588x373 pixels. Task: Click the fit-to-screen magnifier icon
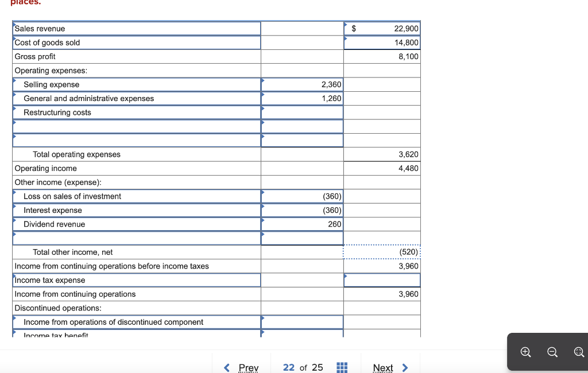pyautogui.click(x=578, y=352)
